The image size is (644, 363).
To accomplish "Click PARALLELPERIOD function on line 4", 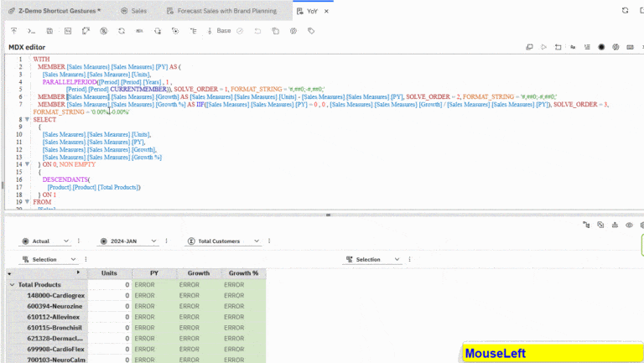I will coord(70,81).
